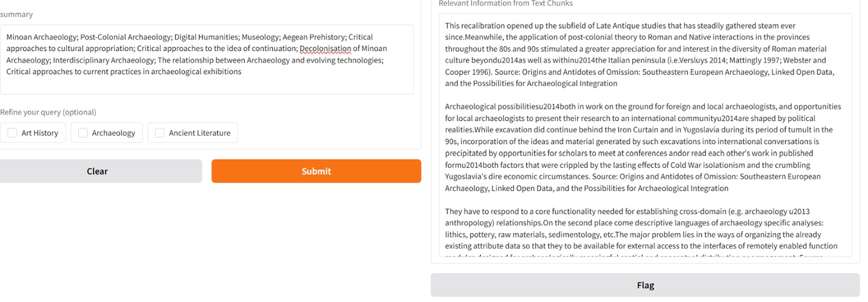This screenshot has height=302, width=868.
Task: Click the "Refine your query (optional)" label
Action: tap(48, 112)
